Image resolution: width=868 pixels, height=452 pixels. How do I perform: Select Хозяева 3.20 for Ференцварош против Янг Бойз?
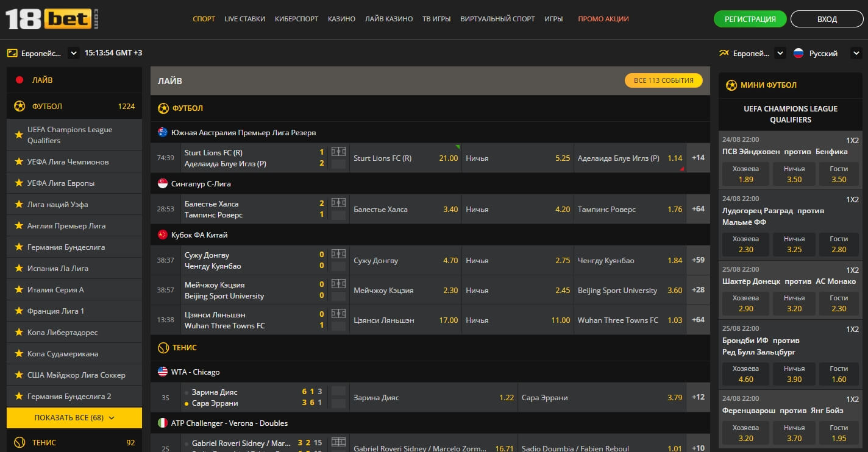[x=745, y=433]
